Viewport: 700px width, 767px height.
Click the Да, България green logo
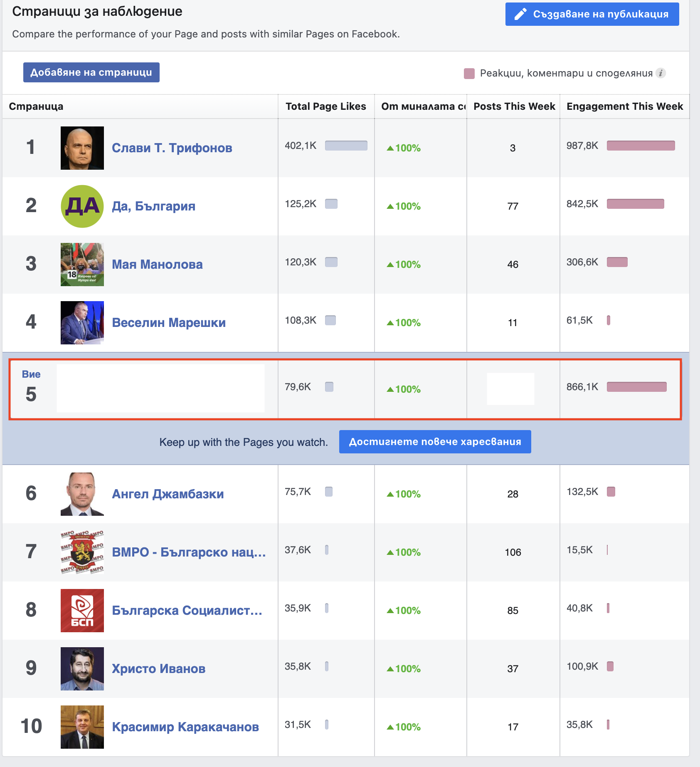click(x=82, y=206)
